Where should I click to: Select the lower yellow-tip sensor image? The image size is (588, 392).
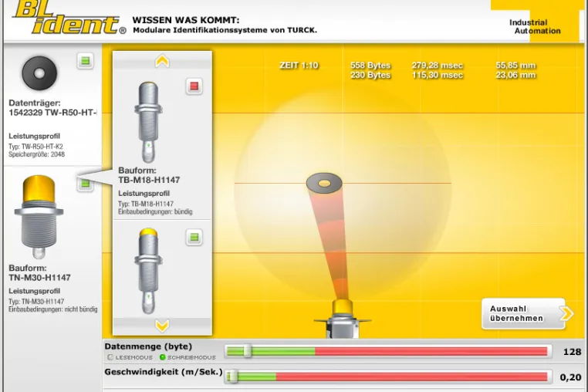148,271
